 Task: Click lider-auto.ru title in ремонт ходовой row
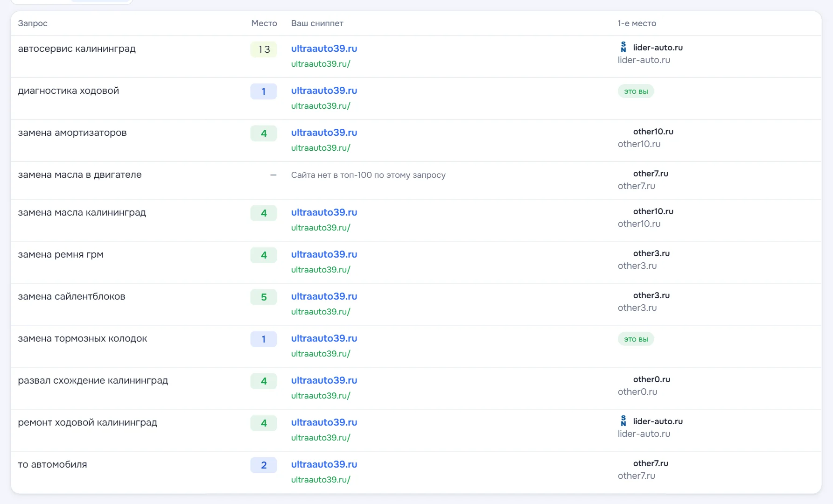tap(658, 421)
